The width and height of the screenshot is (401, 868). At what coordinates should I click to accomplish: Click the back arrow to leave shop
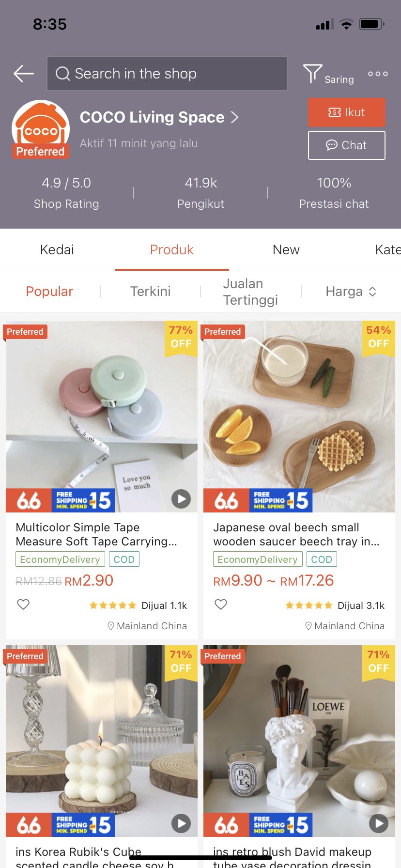(x=23, y=74)
